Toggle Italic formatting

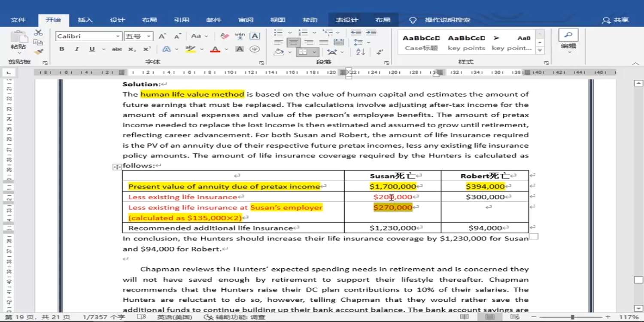pos(76,49)
